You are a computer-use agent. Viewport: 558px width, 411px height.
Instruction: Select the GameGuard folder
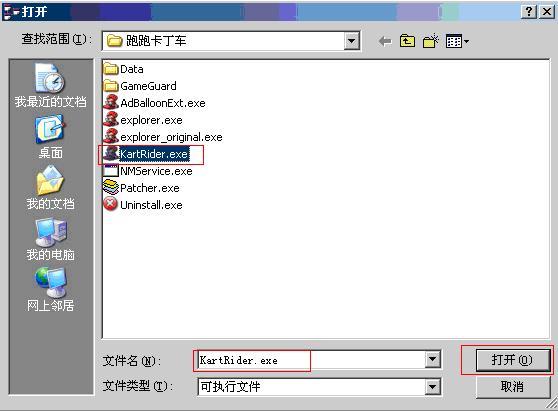140,86
